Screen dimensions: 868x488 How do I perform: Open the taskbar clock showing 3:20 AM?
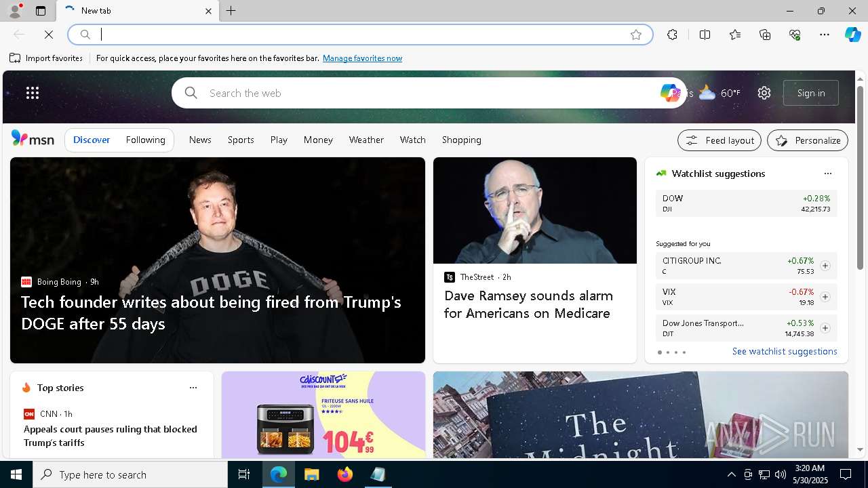(810, 474)
